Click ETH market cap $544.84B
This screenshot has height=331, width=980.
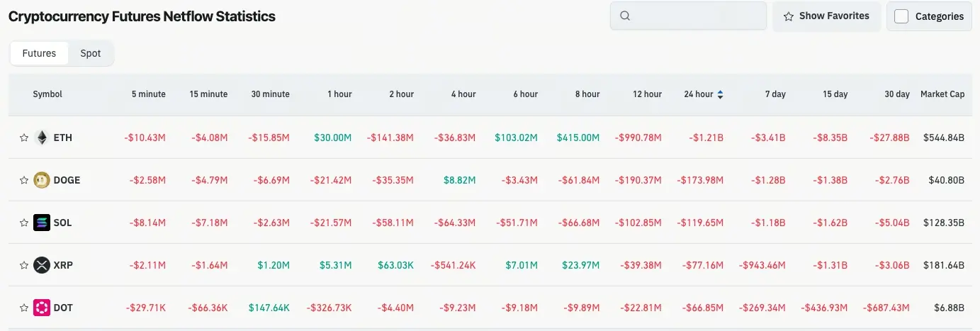tap(944, 138)
